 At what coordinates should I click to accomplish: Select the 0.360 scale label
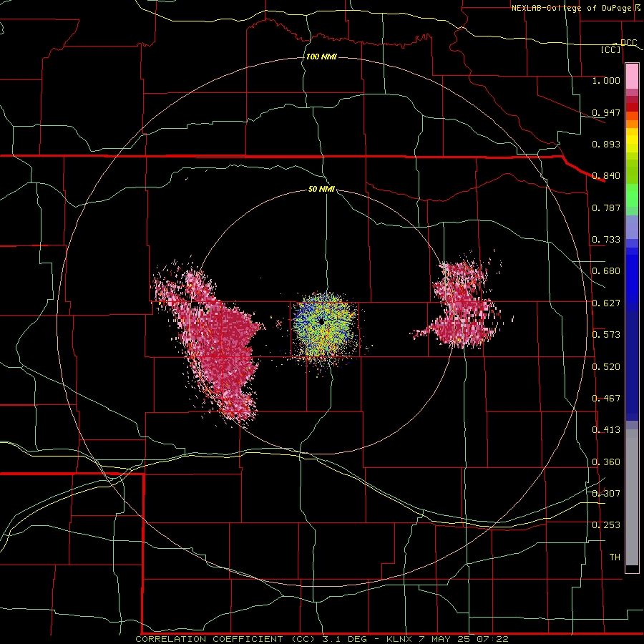click(606, 462)
